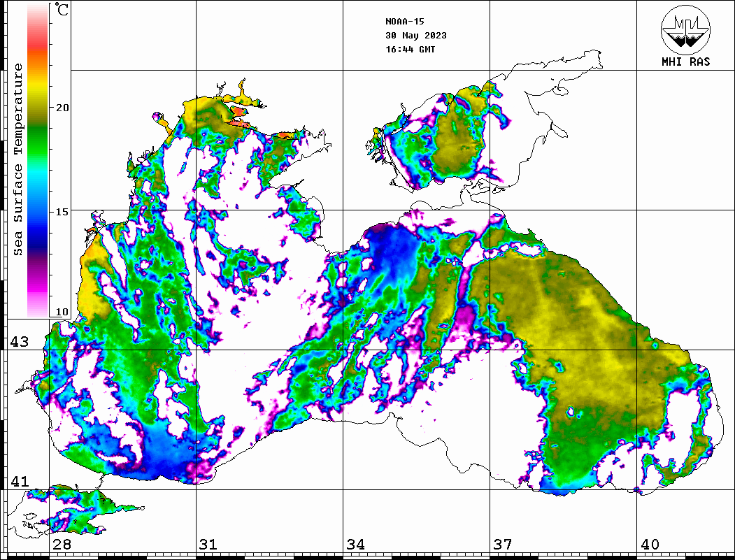The image size is (735, 560).
Task: Click the "NOAA-15" satellite label
Action: (404, 22)
